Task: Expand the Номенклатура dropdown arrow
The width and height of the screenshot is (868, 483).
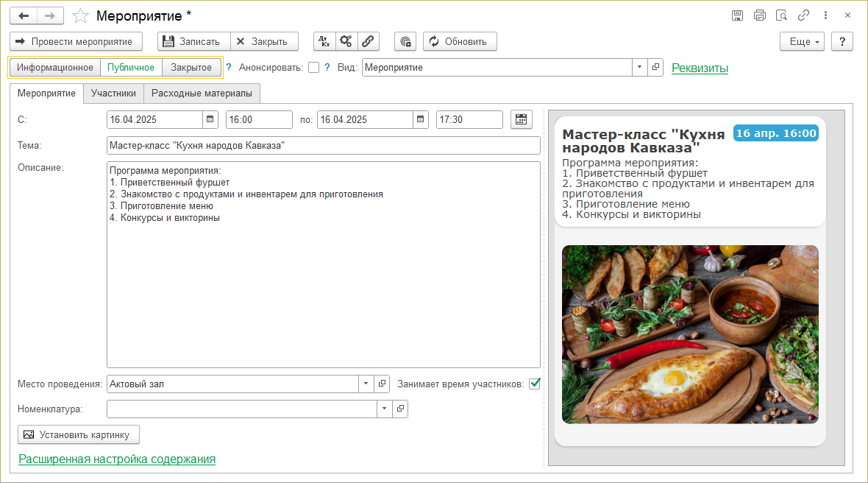Action: (384, 408)
